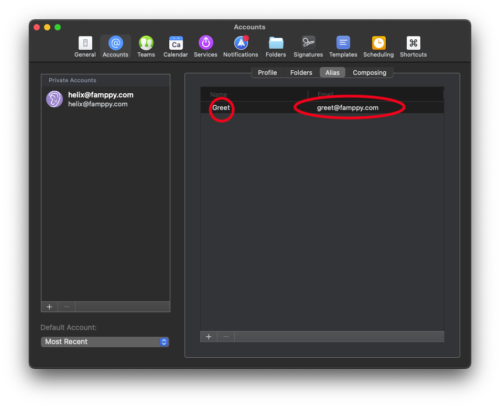
Task: Select the Accounts toolbar icon
Action: [115, 47]
